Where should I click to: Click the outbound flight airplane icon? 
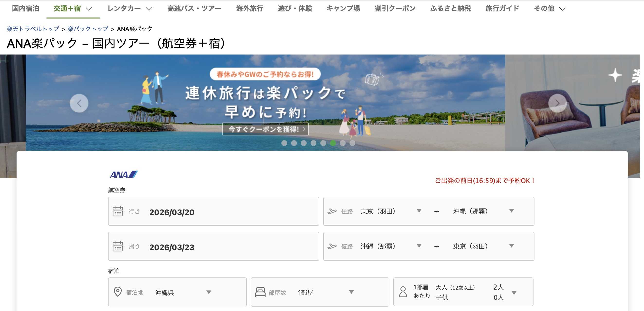(332, 211)
